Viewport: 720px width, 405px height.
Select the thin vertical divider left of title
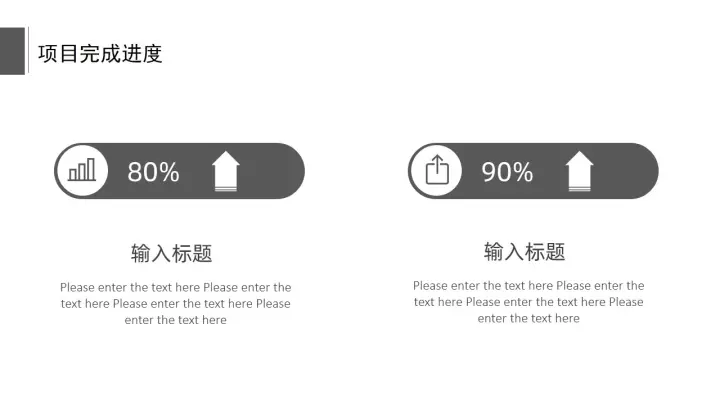pyautogui.click(x=28, y=50)
